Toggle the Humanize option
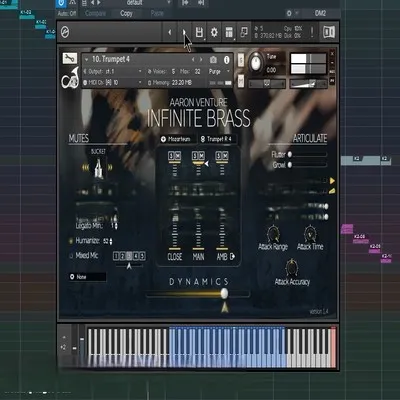 click(71, 241)
